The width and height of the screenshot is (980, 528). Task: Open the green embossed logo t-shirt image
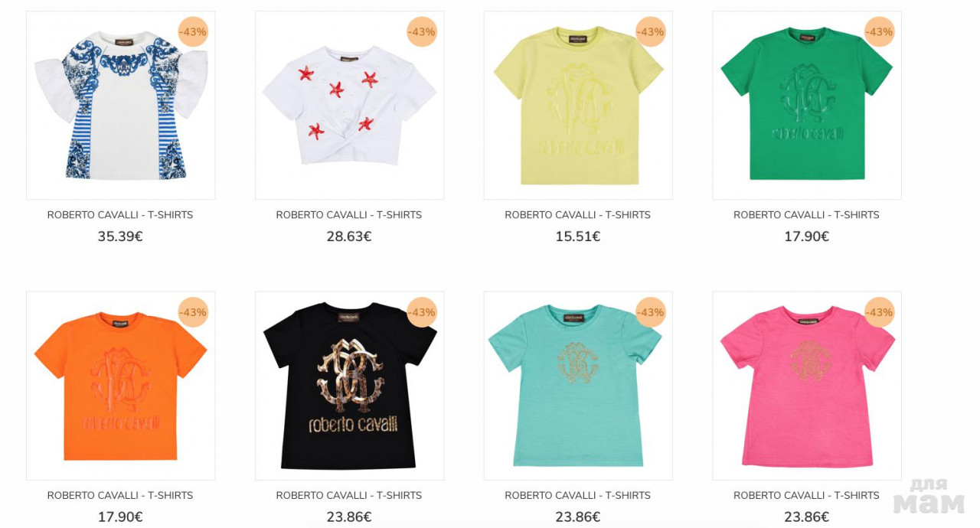click(x=807, y=106)
